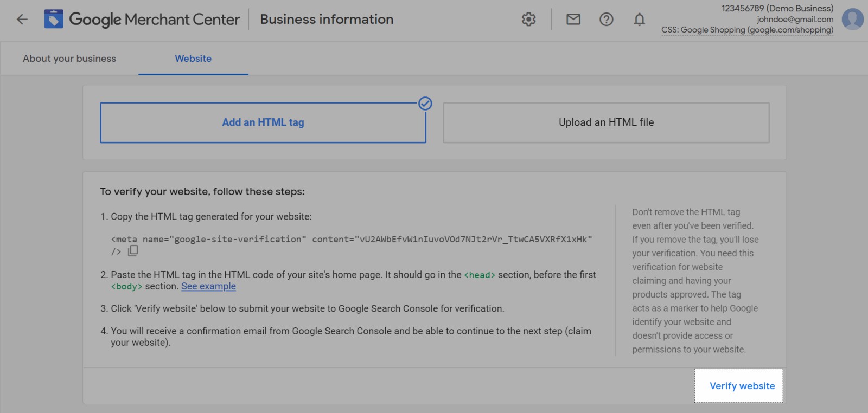Click the blue checkmark on HTML tag option

pyautogui.click(x=425, y=104)
